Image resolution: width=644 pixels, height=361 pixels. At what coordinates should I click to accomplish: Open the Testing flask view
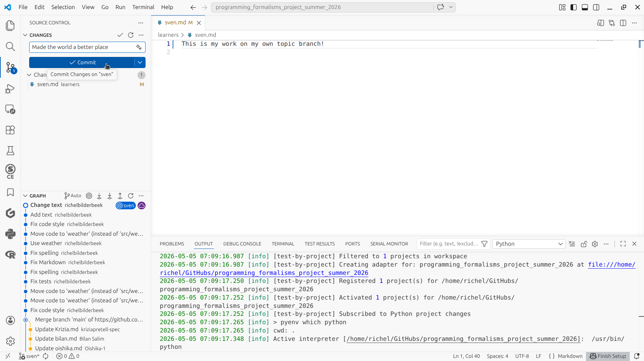click(x=10, y=151)
